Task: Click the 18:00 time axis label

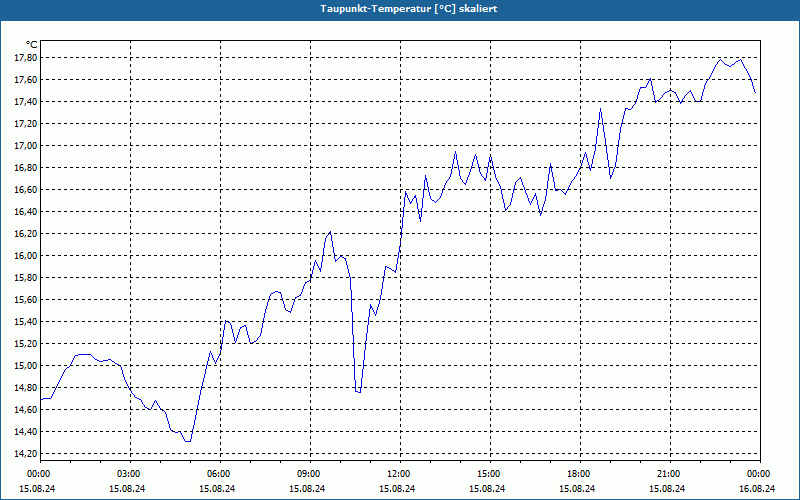Action: click(579, 474)
